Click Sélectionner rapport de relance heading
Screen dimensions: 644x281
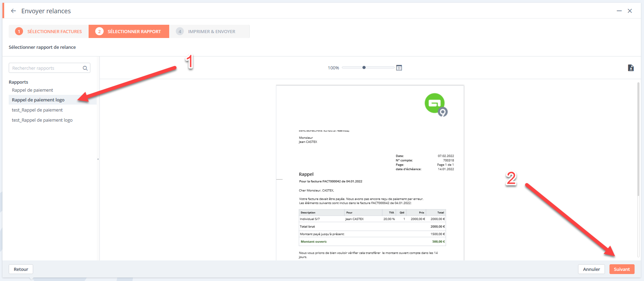(x=42, y=47)
